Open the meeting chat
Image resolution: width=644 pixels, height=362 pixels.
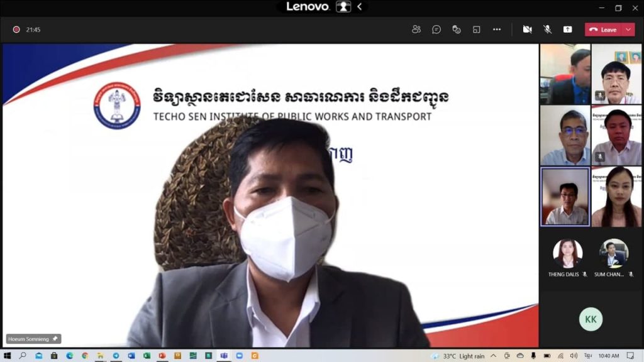tap(436, 30)
